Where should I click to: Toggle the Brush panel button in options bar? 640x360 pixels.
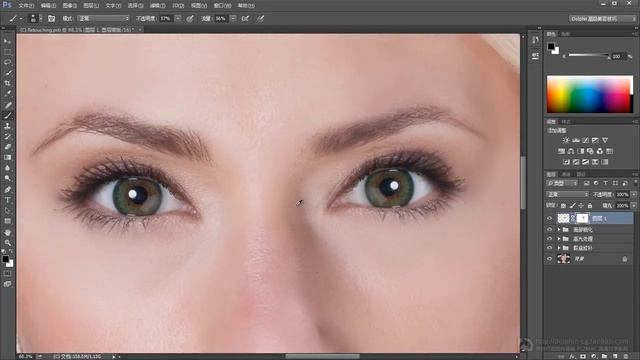point(51,18)
